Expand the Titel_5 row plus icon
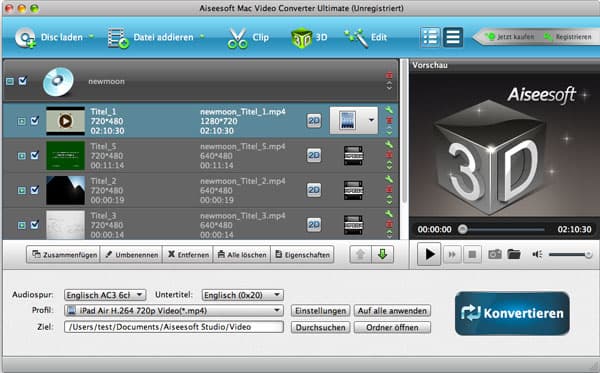The width and height of the screenshot is (600, 373). 21,156
